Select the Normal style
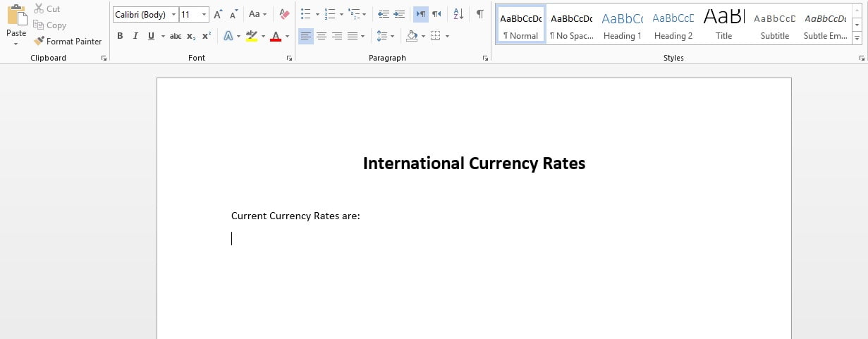Image resolution: width=868 pixels, height=339 pixels. pyautogui.click(x=520, y=25)
